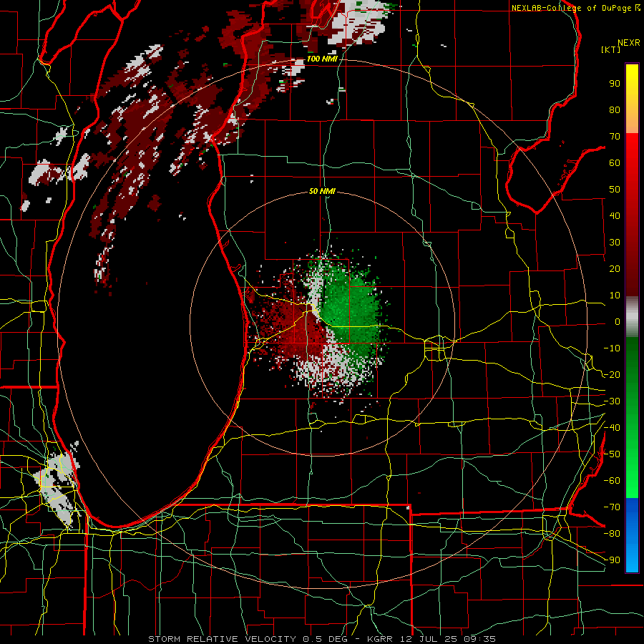The image size is (644, 644).
Task: Click the 60 value on the velocity scale
Action: (615, 162)
